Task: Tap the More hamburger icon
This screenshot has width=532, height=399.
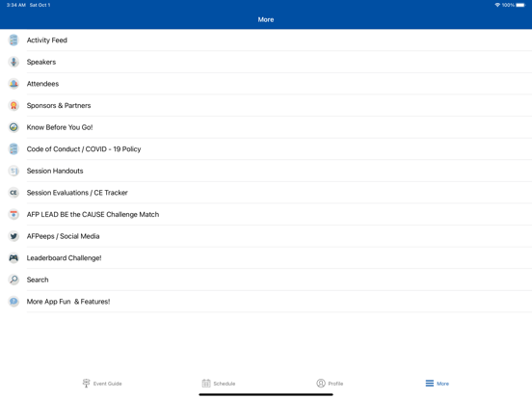Action: pyautogui.click(x=430, y=383)
